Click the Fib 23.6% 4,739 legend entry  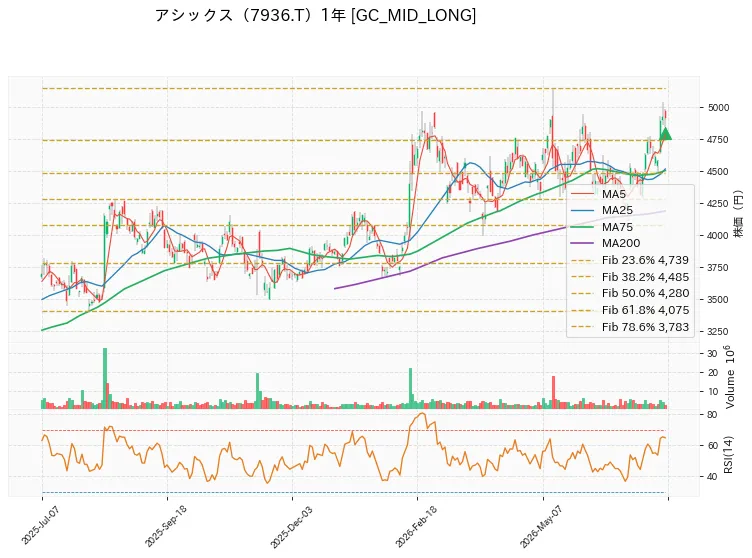pos(630,260)
